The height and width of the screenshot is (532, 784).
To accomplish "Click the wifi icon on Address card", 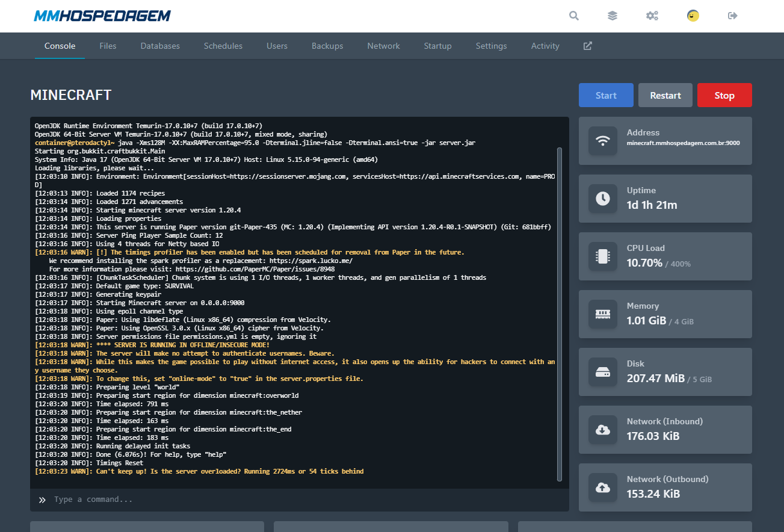I will coord(603,141).
